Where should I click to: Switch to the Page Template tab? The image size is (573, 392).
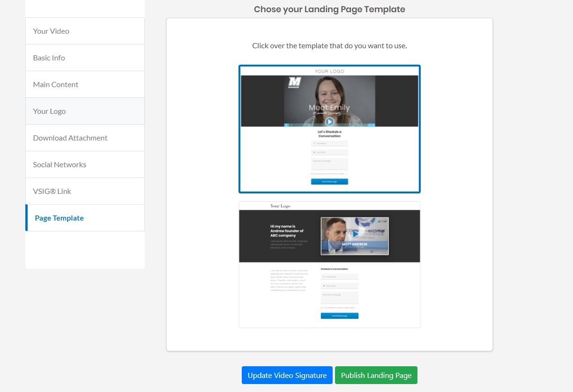point(59,217)
